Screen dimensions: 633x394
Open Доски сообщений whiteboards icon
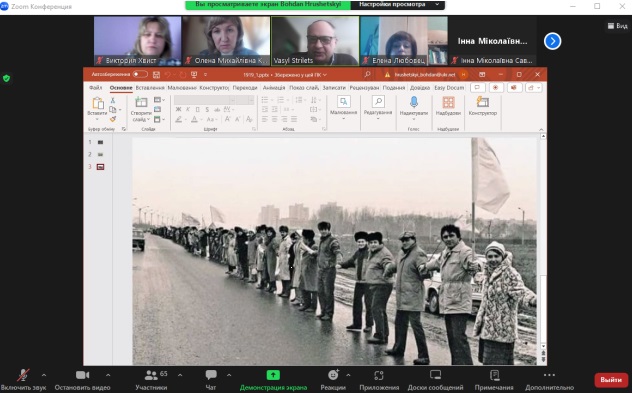point(435,375)
